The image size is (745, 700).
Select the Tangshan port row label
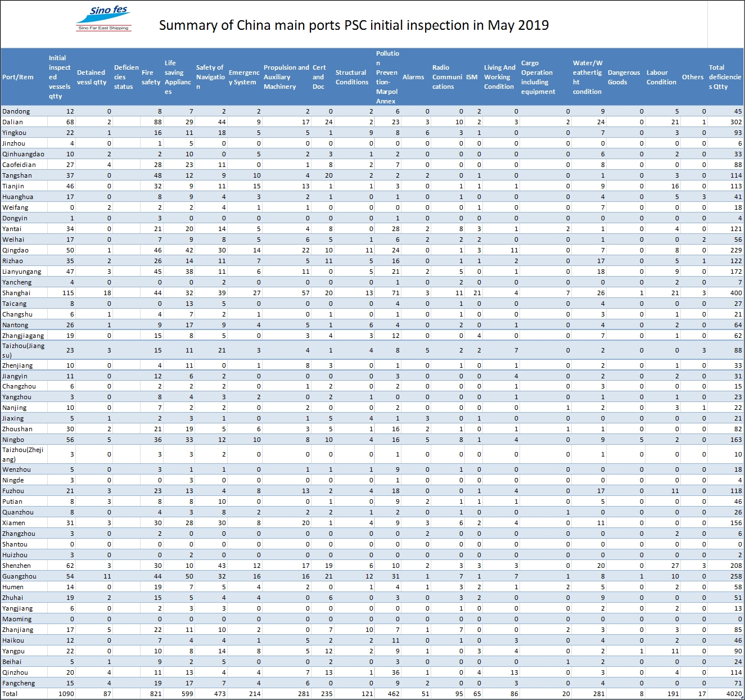[x=17, y=175]
